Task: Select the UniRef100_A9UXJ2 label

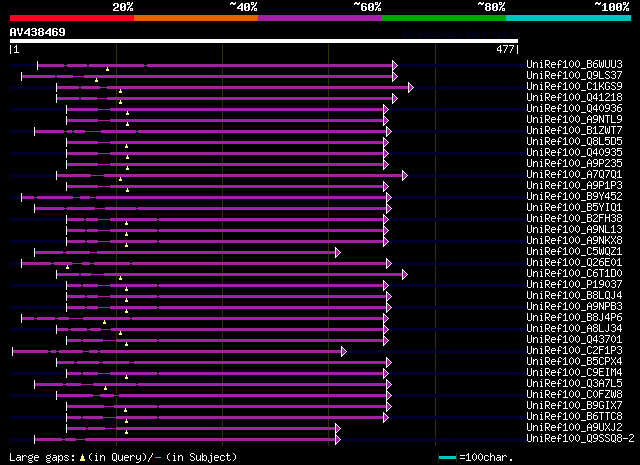Action: 574,428
